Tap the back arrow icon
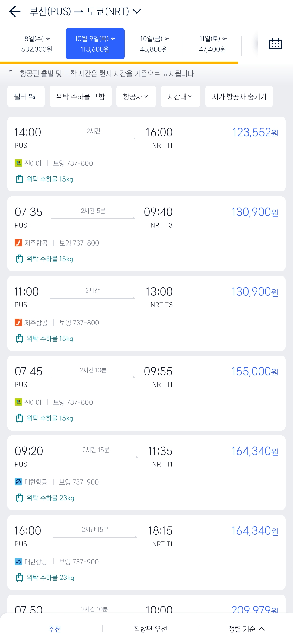This screenshot has height=644, width=293. (x=15, y=11)
